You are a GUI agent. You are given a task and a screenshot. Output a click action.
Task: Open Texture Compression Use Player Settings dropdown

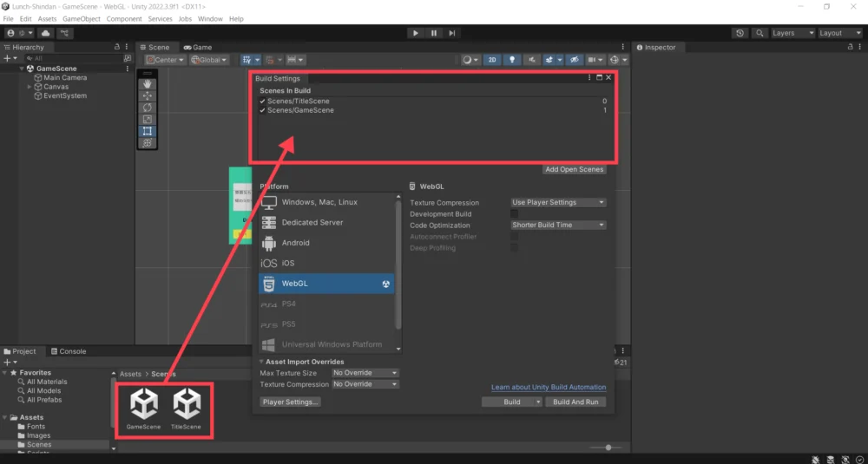tap(558, 202)
